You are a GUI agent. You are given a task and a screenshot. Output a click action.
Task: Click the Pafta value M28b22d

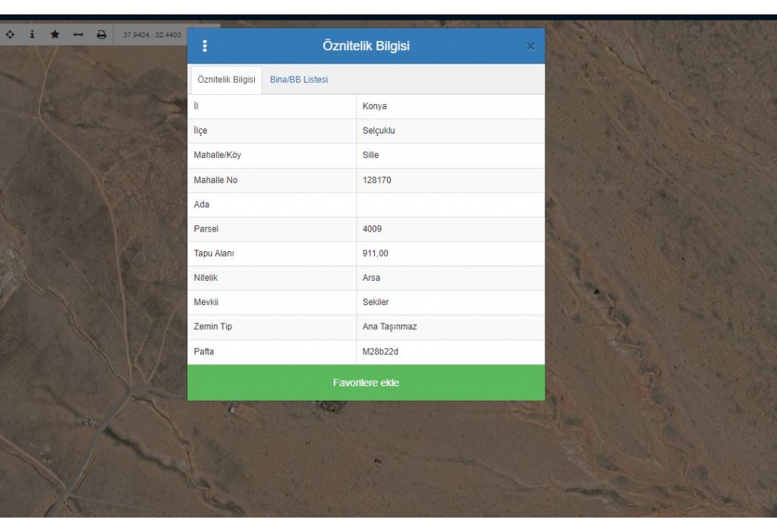tap(380, 351)
